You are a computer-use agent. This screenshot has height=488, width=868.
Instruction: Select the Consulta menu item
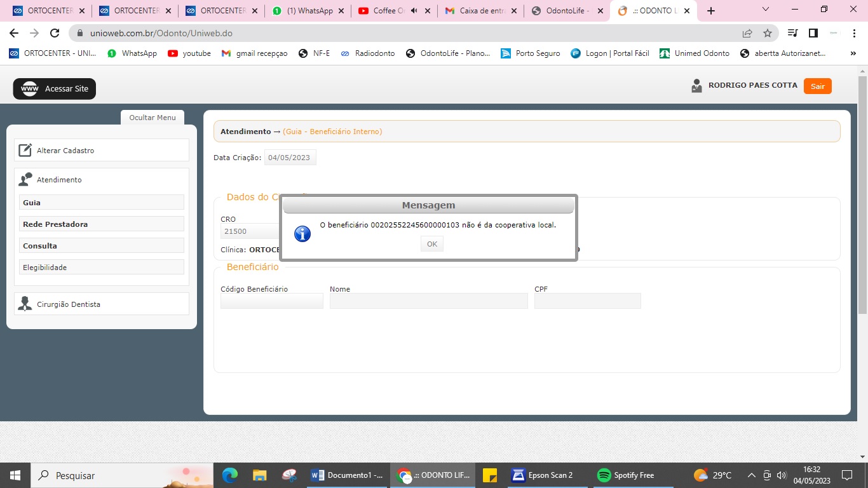[102, 245]
